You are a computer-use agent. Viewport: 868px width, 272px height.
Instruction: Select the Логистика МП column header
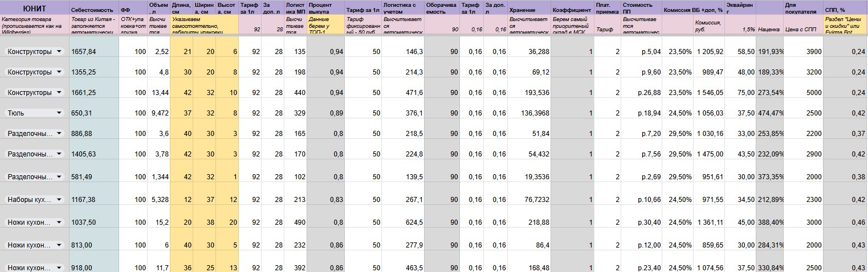click(x=296, y=8)
